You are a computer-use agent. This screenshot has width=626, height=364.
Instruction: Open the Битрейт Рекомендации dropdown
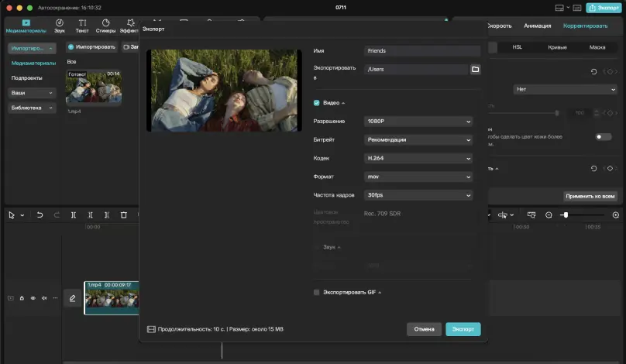pyautogui.click(x=418, y=139)
